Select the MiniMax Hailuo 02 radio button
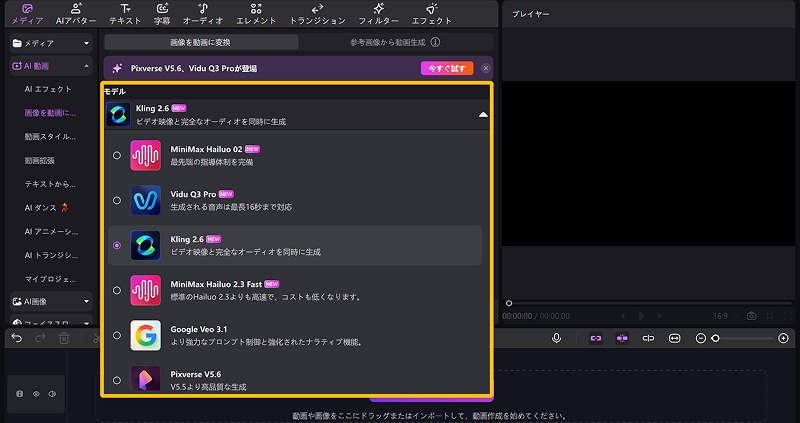 117,155
